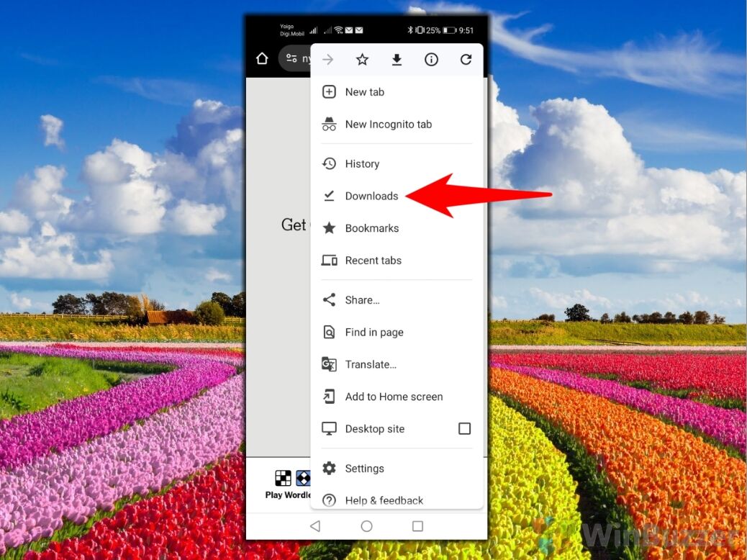The image size is (747, 560).
Task: Select Find in page
Action: tap(373, 333)
